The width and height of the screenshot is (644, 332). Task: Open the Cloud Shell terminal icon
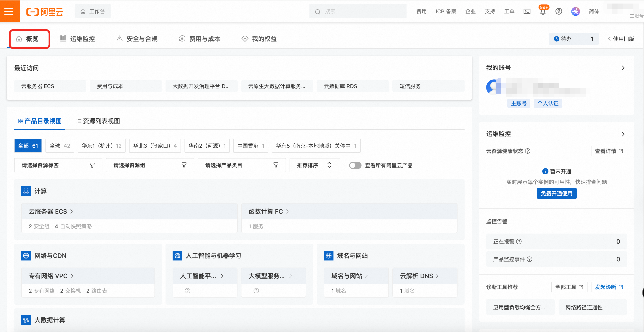tap(527, 11)
